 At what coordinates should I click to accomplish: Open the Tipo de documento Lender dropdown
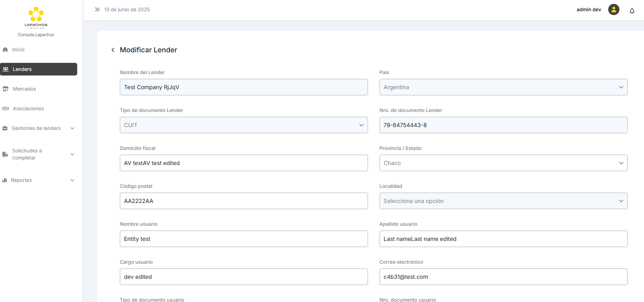pos(244,125)
